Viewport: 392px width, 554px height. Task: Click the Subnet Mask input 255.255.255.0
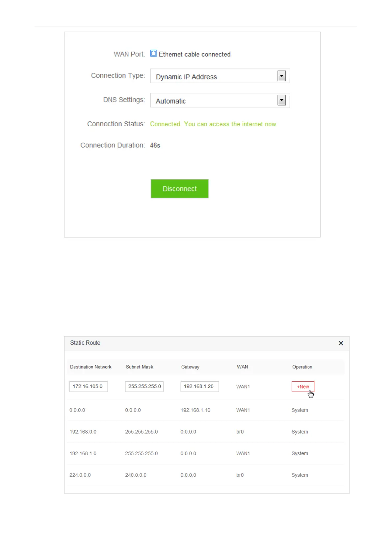pos(144,387)
